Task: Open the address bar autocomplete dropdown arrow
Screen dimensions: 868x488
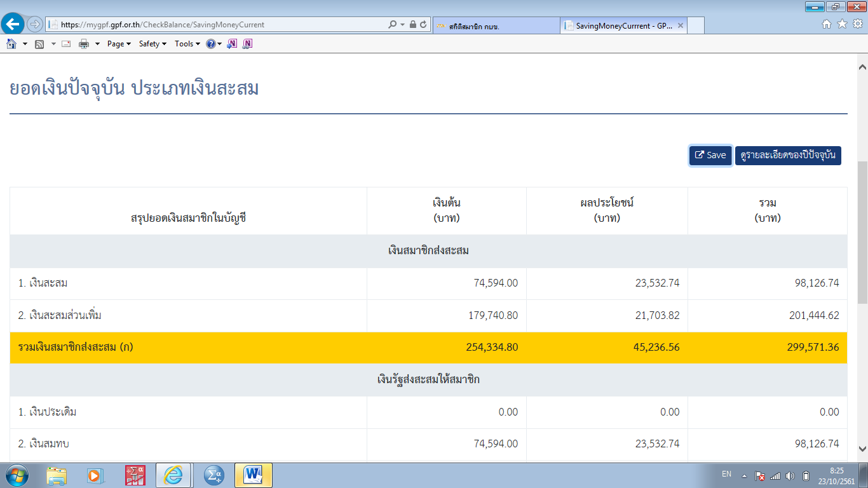Action: (x=402, y=25)
